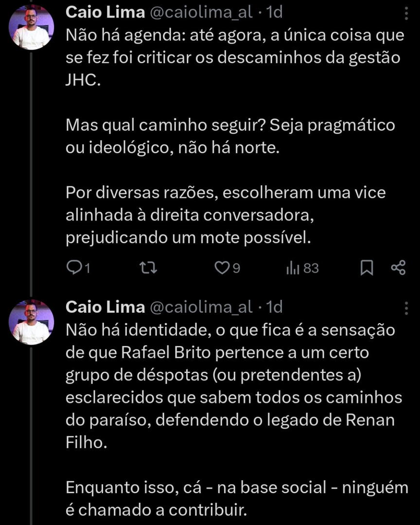420x525 pixels.
Task: Bookmark the first tweet
Action: (x=367, y=268)
